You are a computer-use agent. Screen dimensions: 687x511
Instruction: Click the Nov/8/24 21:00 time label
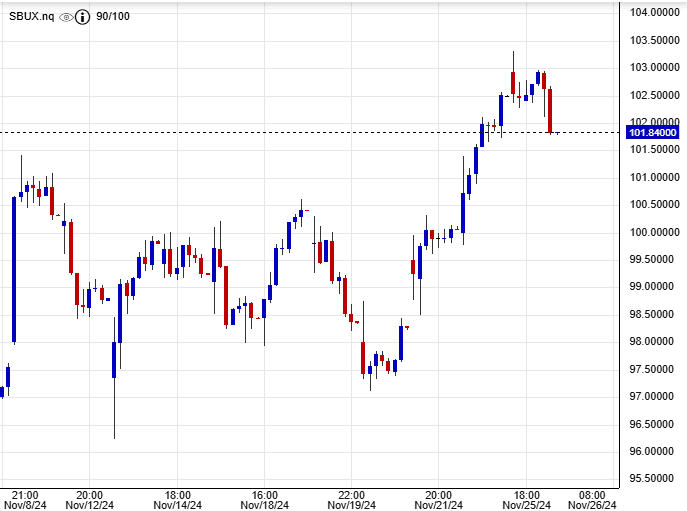[x=24, y=500]
